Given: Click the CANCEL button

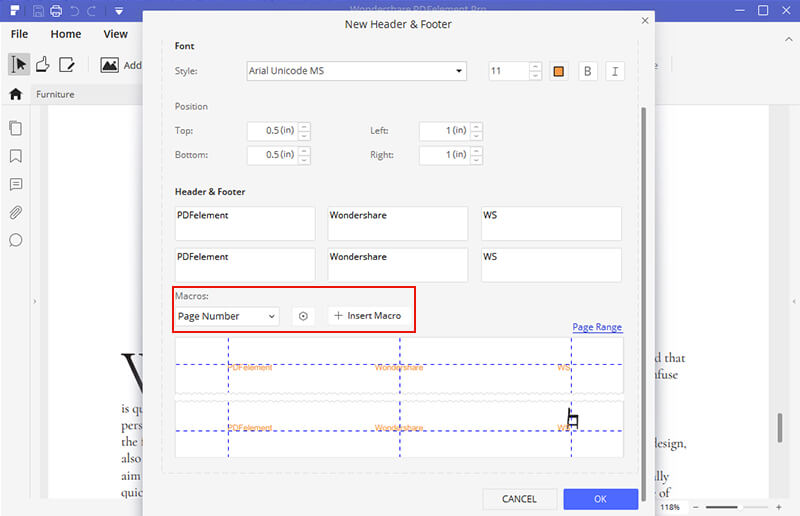Looking at the screenshot, I should tap(519, 499).
